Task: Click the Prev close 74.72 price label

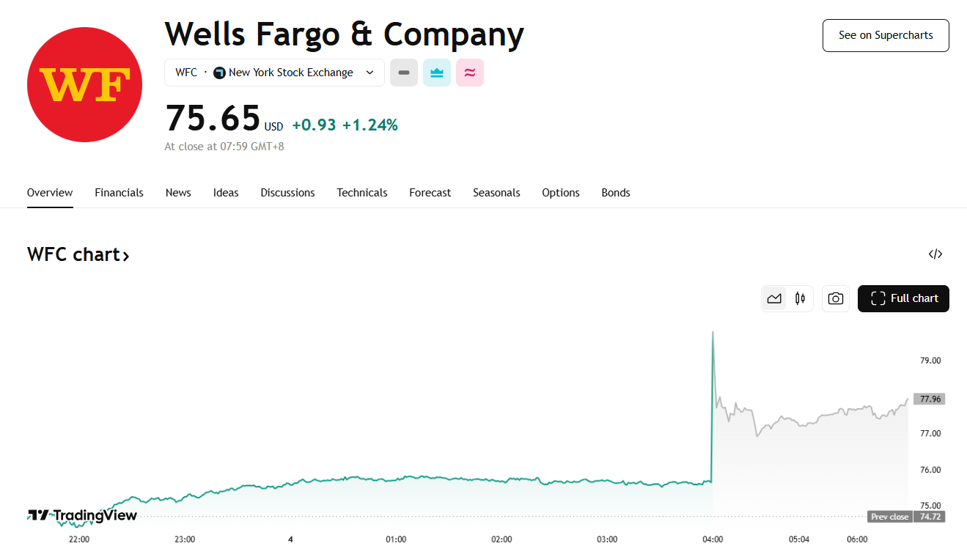Action: click(905, 517)
